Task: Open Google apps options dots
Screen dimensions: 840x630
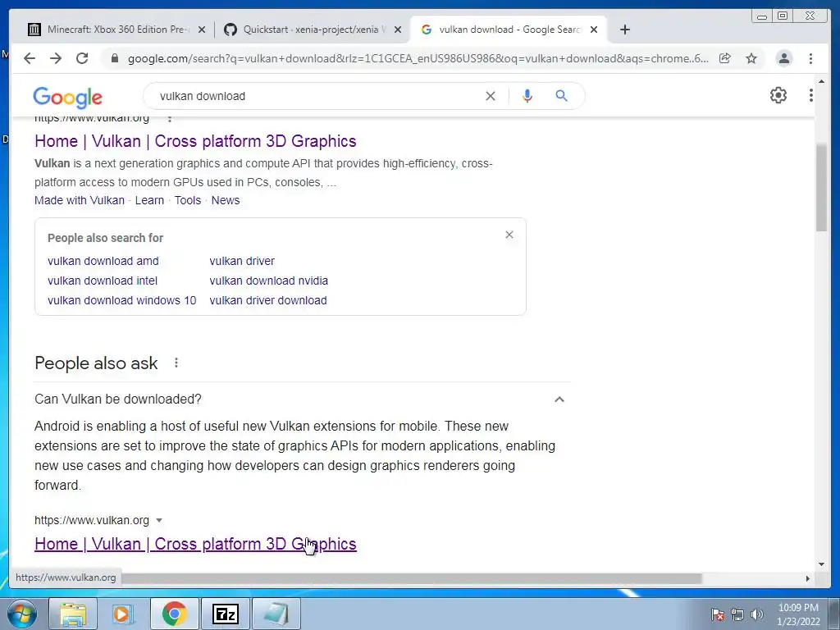Action: (x=811, y=95)
